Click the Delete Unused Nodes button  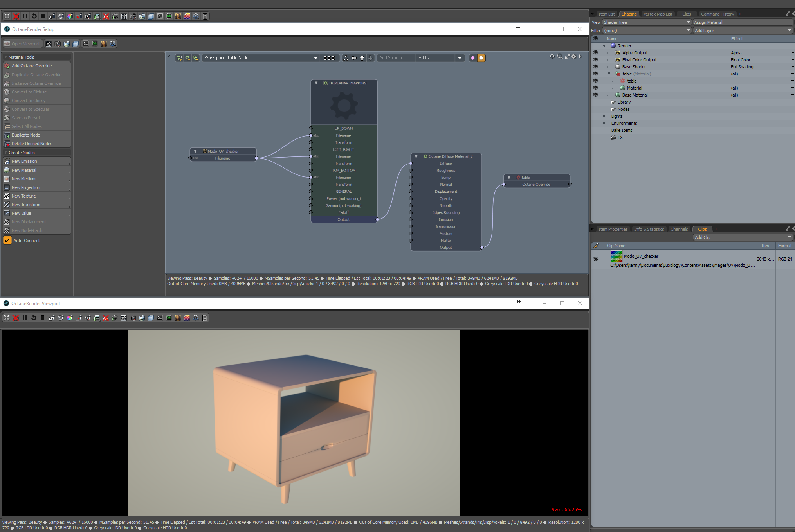coord(37,144)
